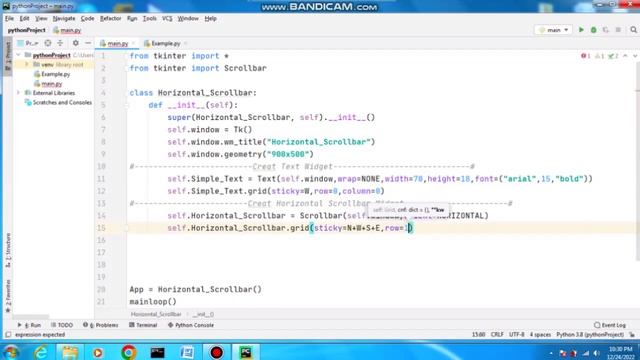Open the Refactor menu
640x360 pixels.
click(x=110, y=18)
